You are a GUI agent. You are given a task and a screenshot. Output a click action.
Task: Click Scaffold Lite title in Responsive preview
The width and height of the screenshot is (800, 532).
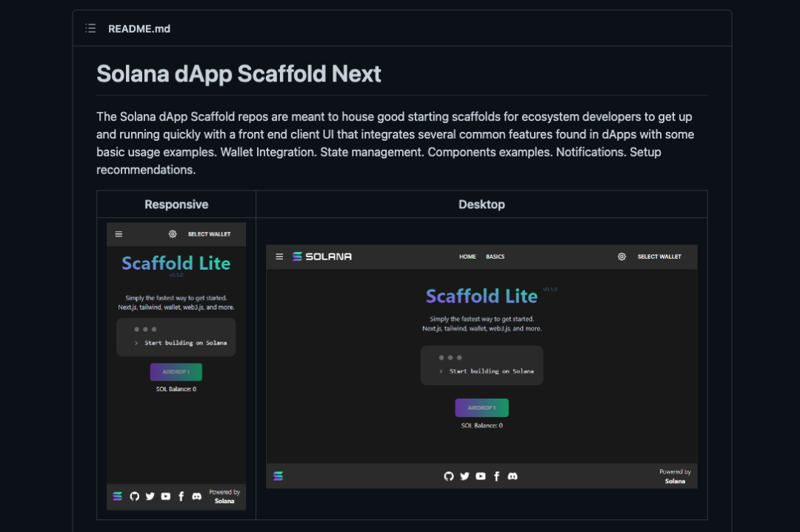(176, 264)
